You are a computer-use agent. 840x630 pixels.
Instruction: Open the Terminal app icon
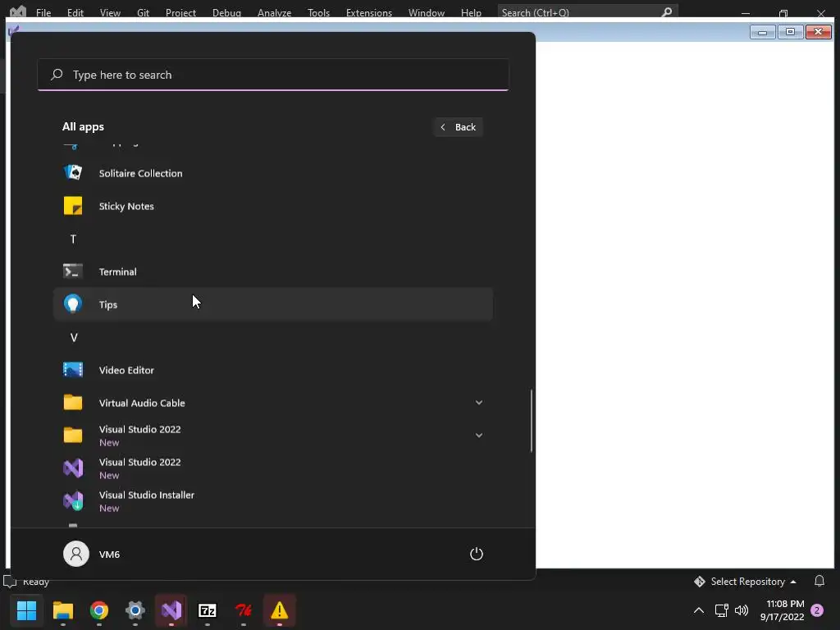(x=73, y=271)
